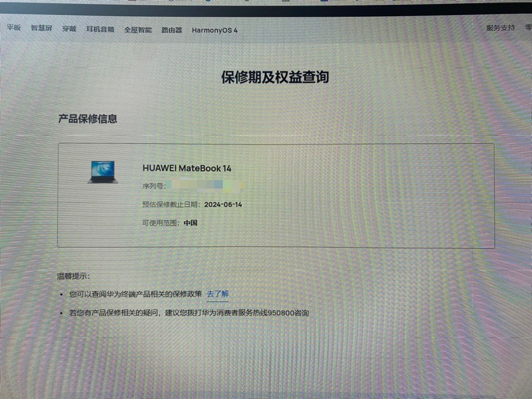This screenshot has width=532, height=399.
Task: Follow the 去了解 warranty policy link
Action: pyautogui.click(x=218, y=294)
